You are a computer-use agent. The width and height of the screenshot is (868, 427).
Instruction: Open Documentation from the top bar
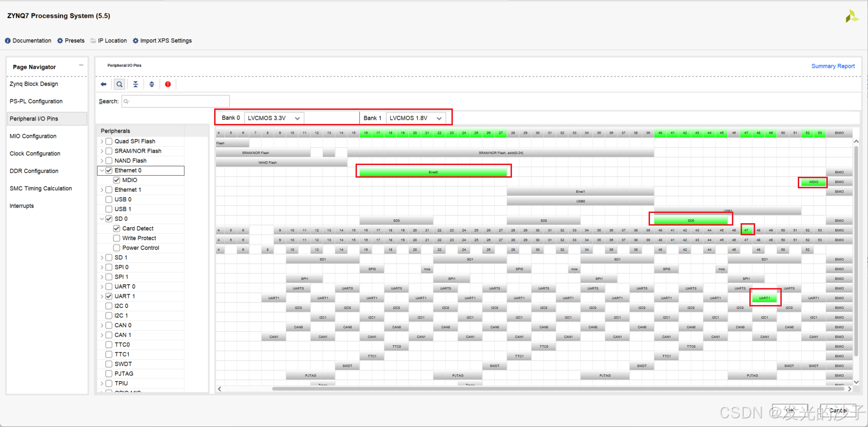click(x=28, y=41)
